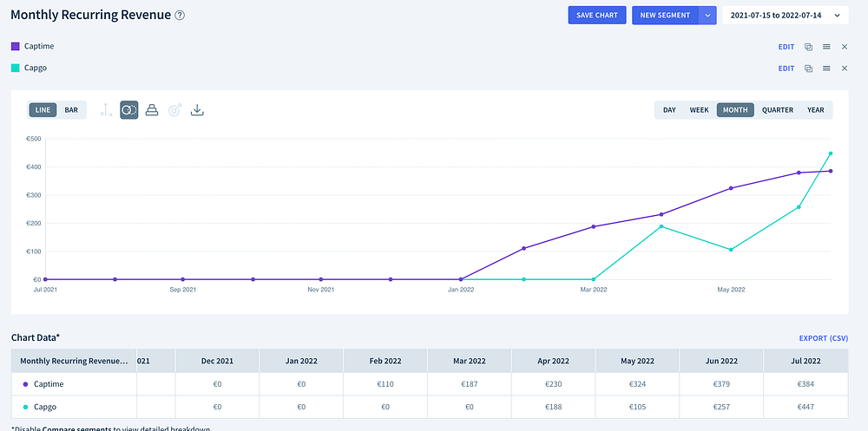This screenshot has width=868, height=431.
Task: Open the date range dropdown
Action: pos(786,16)
